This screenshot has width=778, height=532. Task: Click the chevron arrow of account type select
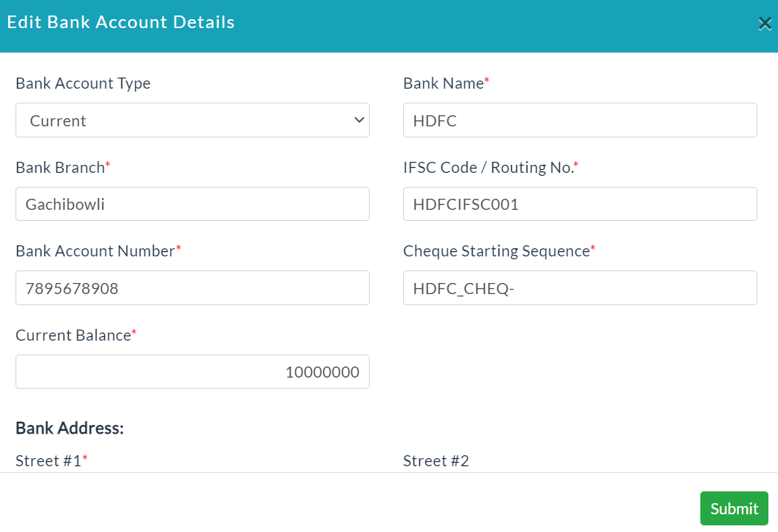[359, 120]
